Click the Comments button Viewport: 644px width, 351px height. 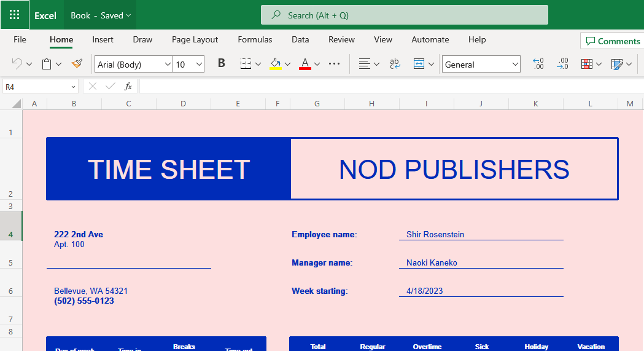click(x=612, y=41)
